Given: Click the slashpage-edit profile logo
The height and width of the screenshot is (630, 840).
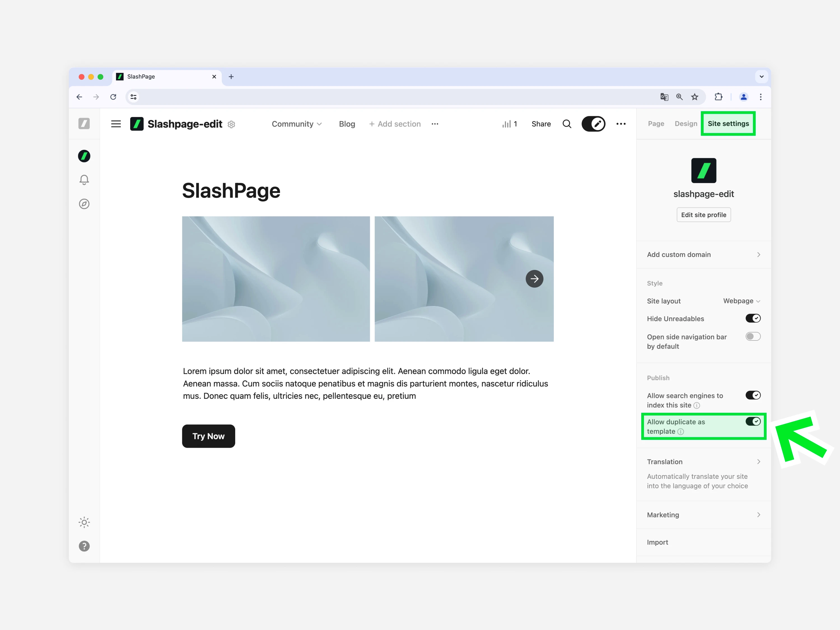Looking at the screenshot, I should [x=703, y=171].
